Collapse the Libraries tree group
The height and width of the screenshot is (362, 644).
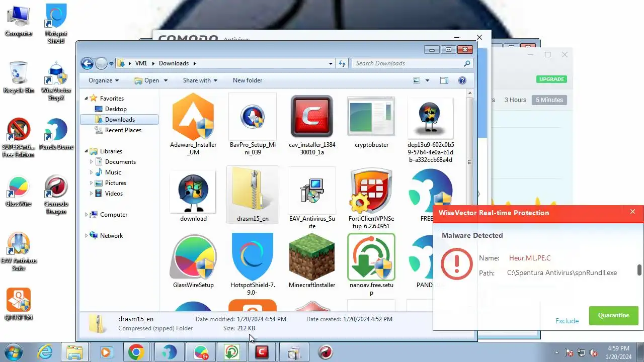click(87, 151)
